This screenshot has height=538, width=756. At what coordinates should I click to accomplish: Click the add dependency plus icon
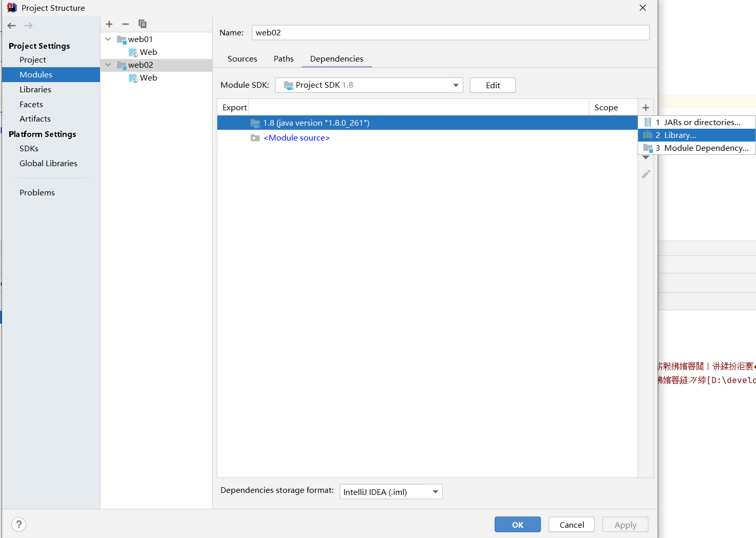pyautogui.click(x=646, y=108)
